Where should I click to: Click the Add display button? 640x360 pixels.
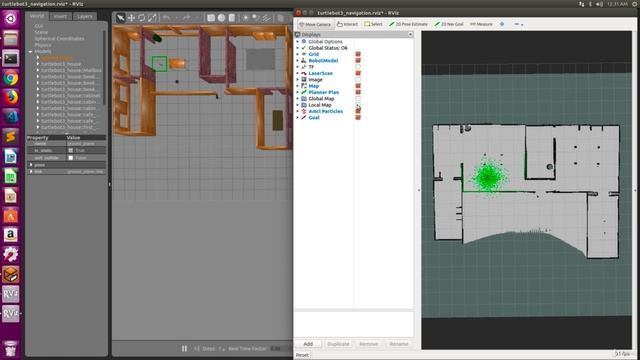pos(308,344)
